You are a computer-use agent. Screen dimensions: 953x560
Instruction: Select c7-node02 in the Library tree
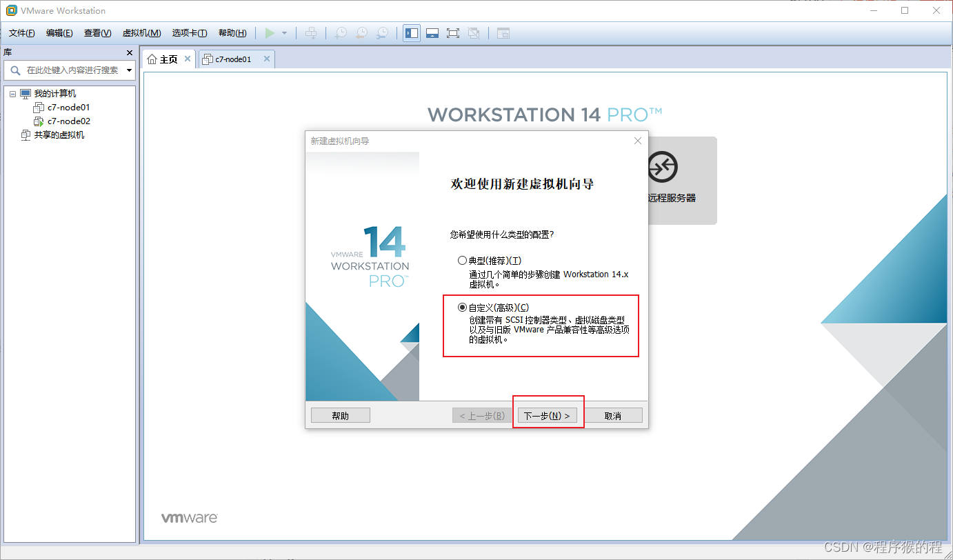(69, 121)
